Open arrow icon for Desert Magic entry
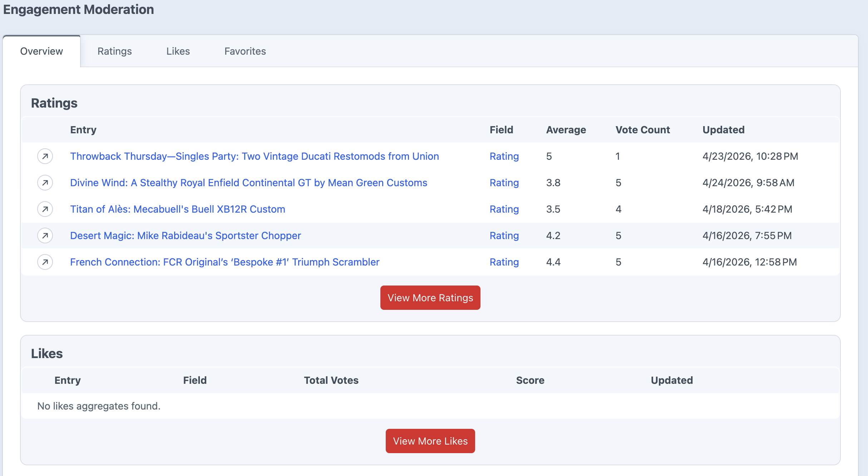Screen dimensions: 868x476 click(x=45, y=235)
